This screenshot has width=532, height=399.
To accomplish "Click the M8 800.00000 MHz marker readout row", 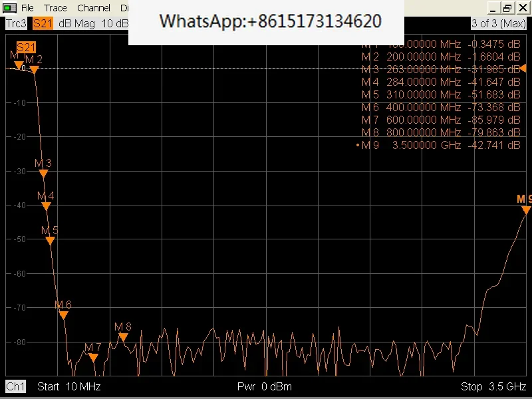I will 441,132.
